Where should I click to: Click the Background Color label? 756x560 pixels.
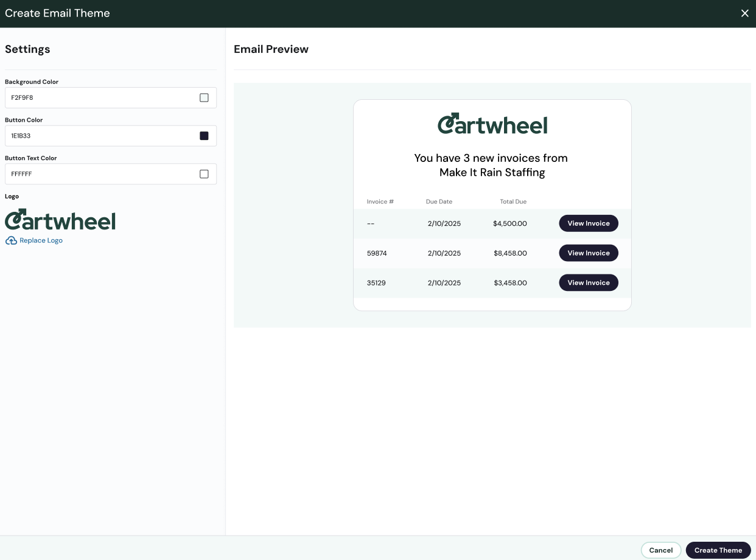(32, 82)
